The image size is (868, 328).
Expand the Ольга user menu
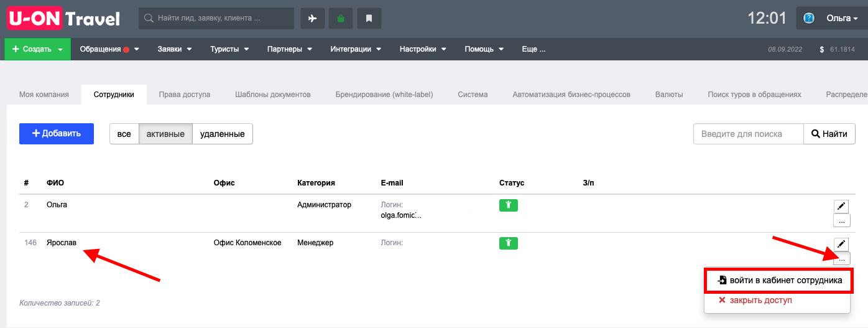click(842, 18)
